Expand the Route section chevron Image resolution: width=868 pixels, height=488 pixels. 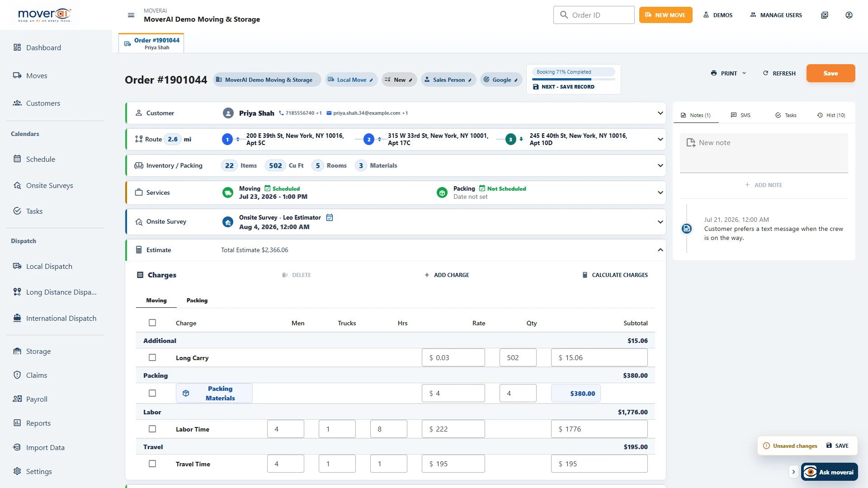click(x=660, y=139)
